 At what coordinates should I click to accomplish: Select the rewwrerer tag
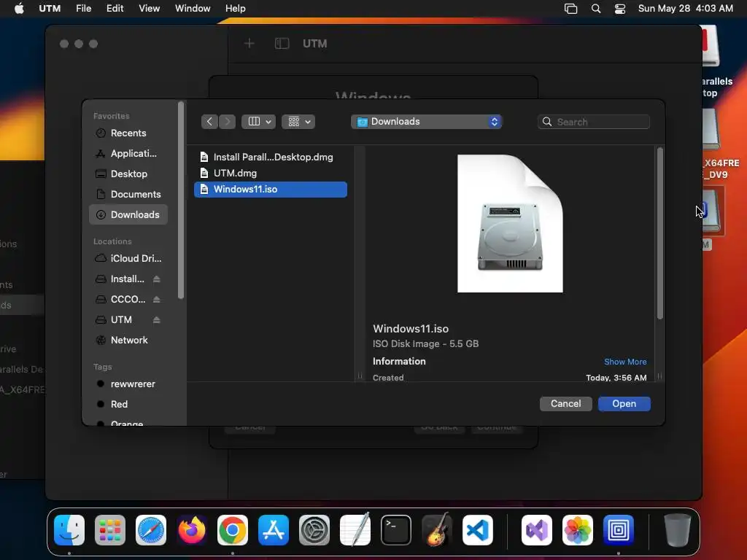pos(128,384)
